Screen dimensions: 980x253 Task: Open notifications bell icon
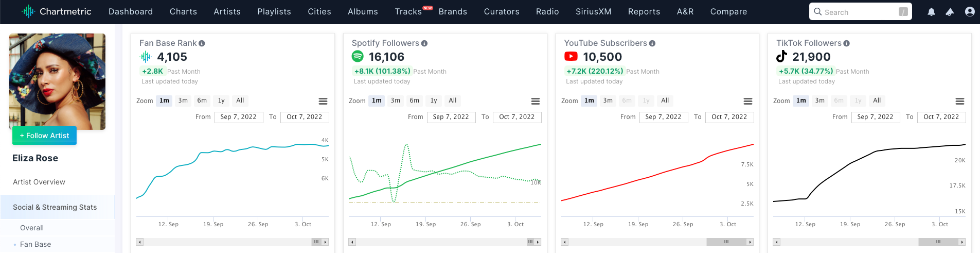931,12
